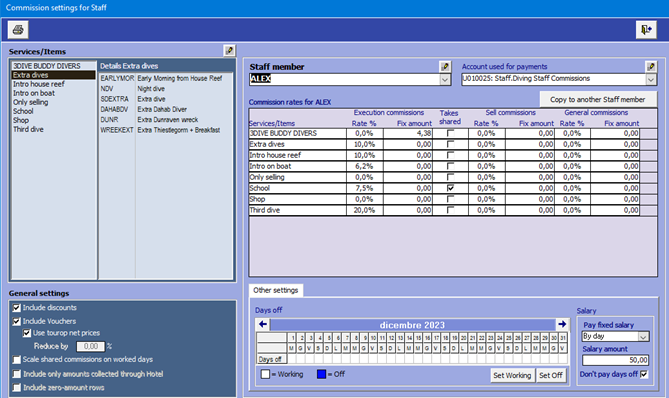
Task: Select Intro on boat in services list
Action: [x=53, y=93]
